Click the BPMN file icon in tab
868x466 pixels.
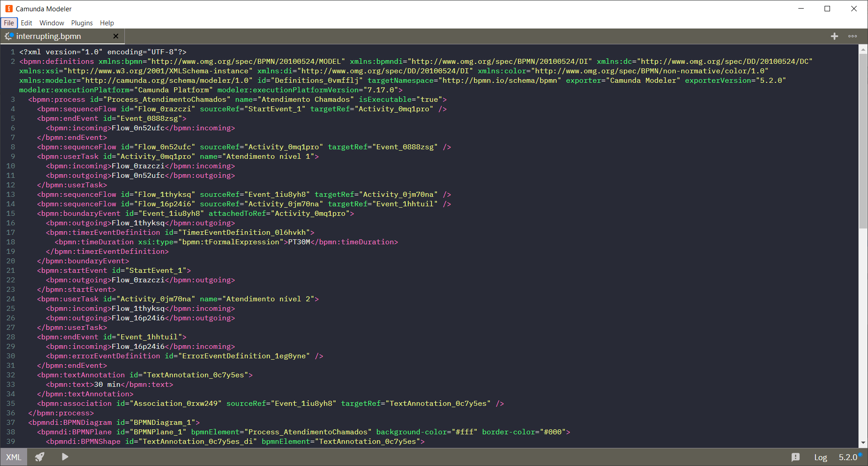click(x=9, y=36)
